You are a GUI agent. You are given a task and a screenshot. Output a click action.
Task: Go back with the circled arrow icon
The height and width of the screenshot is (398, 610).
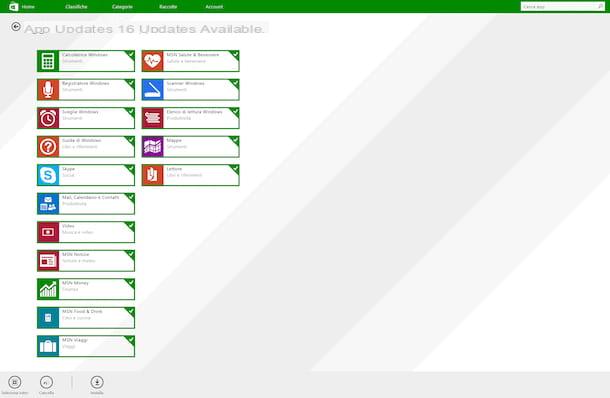click(16, 26)
